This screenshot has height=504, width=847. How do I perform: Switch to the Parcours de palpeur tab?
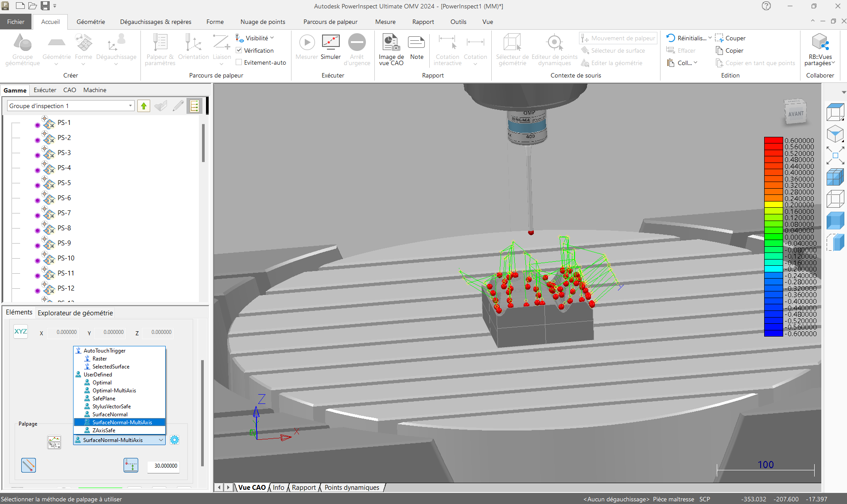click(330, 22)
